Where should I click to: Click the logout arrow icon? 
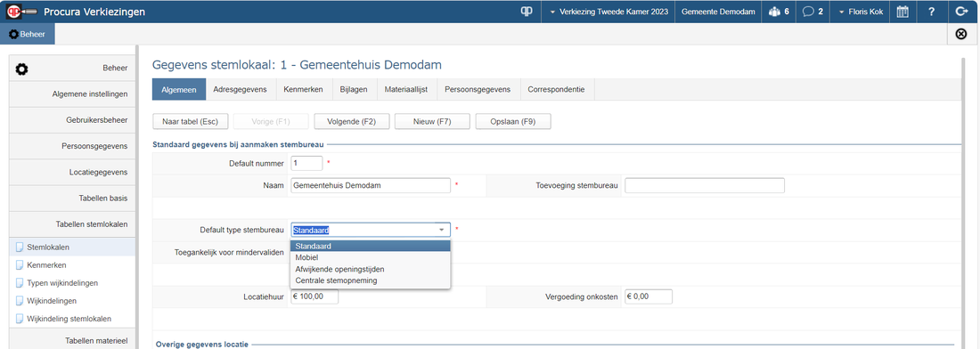962,12
